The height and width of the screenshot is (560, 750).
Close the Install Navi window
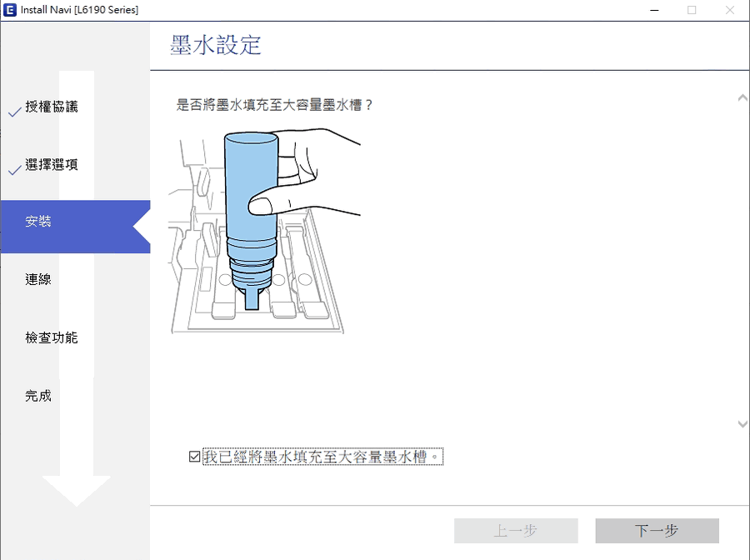(x=730, y=10)
